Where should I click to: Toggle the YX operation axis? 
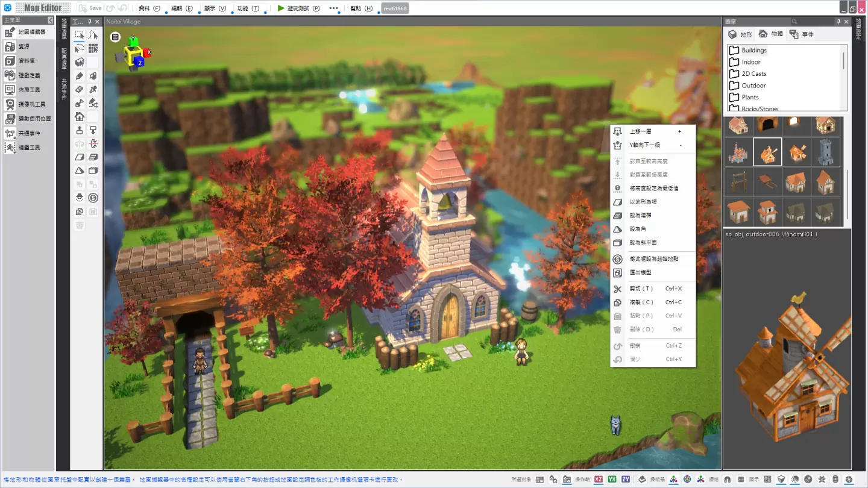(612, 480)
